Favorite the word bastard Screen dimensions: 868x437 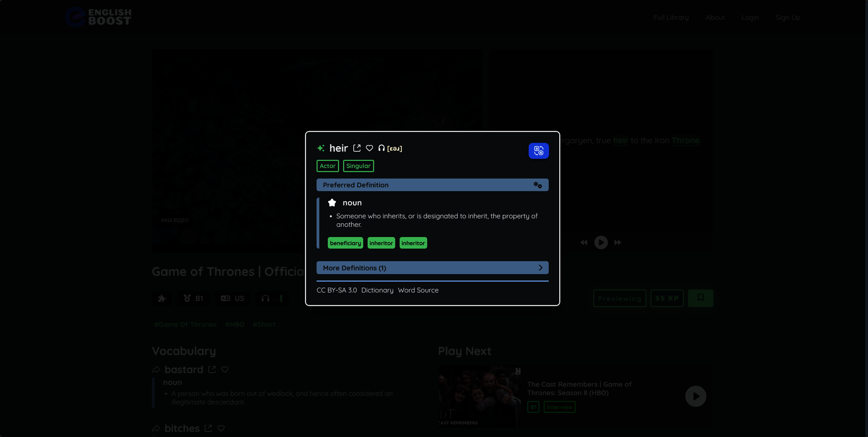[x=225, y=370]
